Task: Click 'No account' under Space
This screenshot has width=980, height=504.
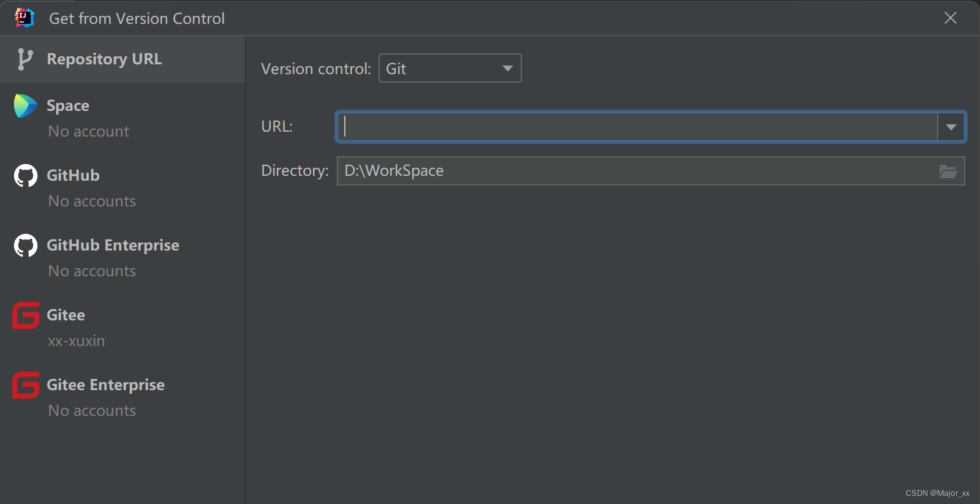Action: tap(89, 132)
